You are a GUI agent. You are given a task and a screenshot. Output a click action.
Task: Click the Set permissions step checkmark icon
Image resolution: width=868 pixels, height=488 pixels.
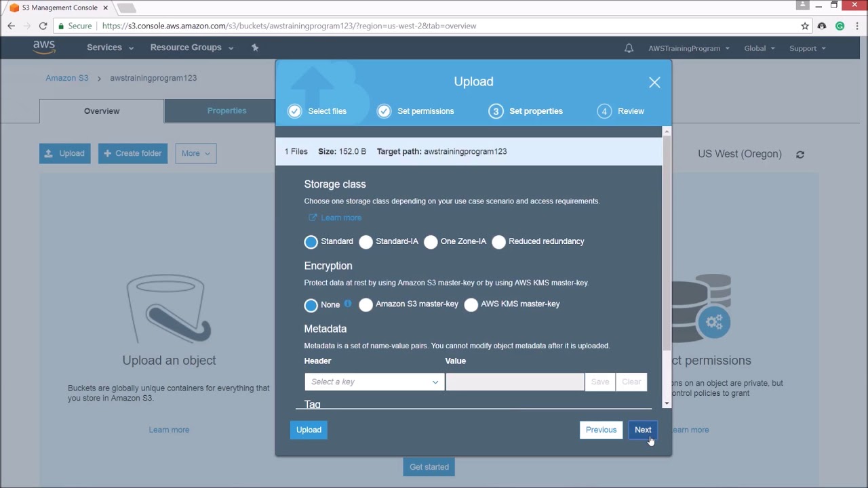coord(384,111)
